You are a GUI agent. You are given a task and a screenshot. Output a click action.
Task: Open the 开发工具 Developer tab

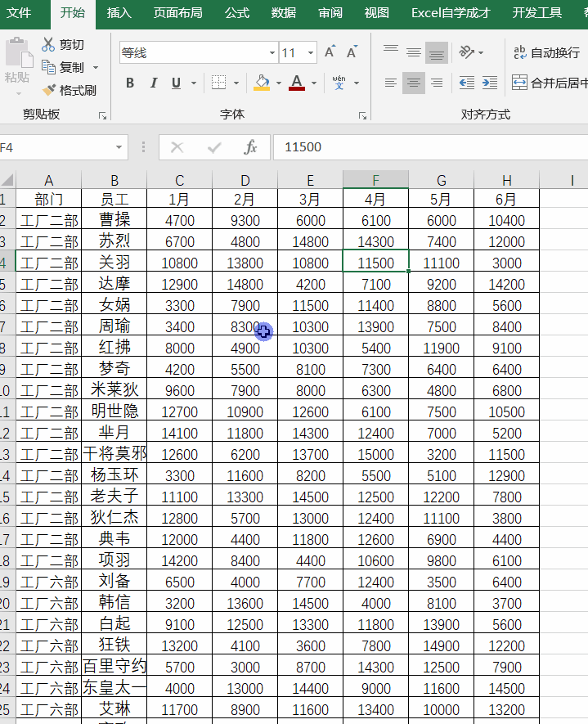[537, 13]
